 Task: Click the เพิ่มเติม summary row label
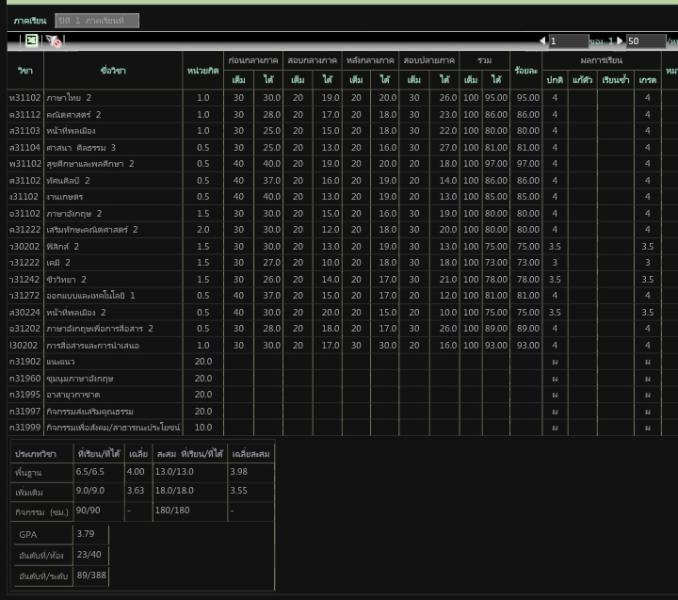point(29,492)
